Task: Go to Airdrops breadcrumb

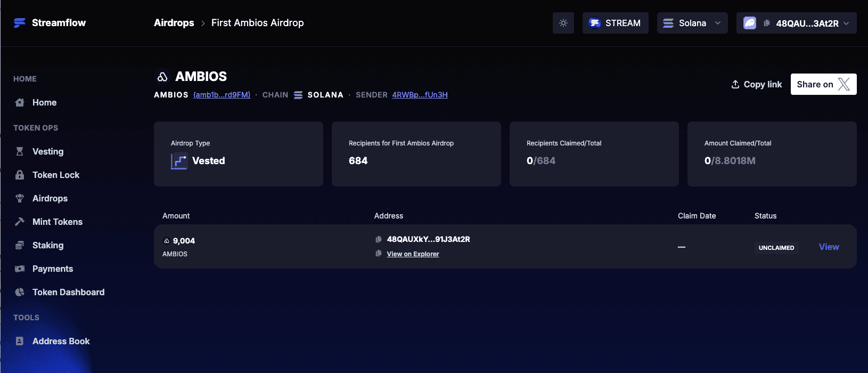Action: [174, 23]
